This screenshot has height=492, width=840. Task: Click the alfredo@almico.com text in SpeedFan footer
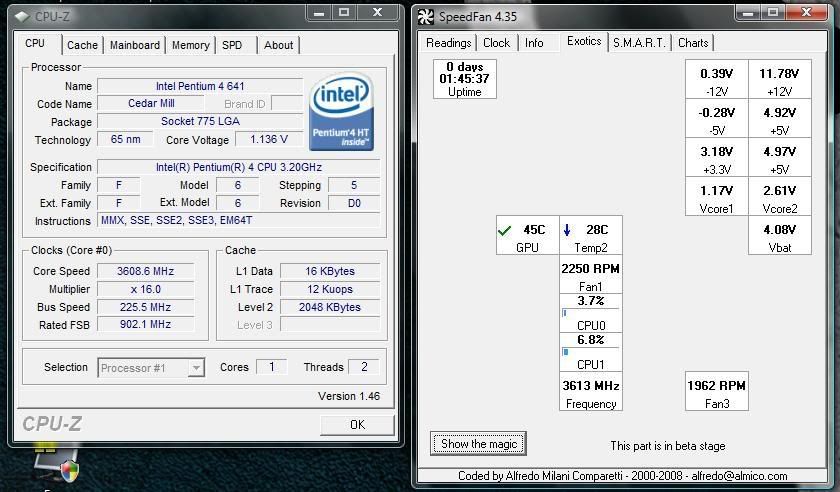[x=739, y=476]
